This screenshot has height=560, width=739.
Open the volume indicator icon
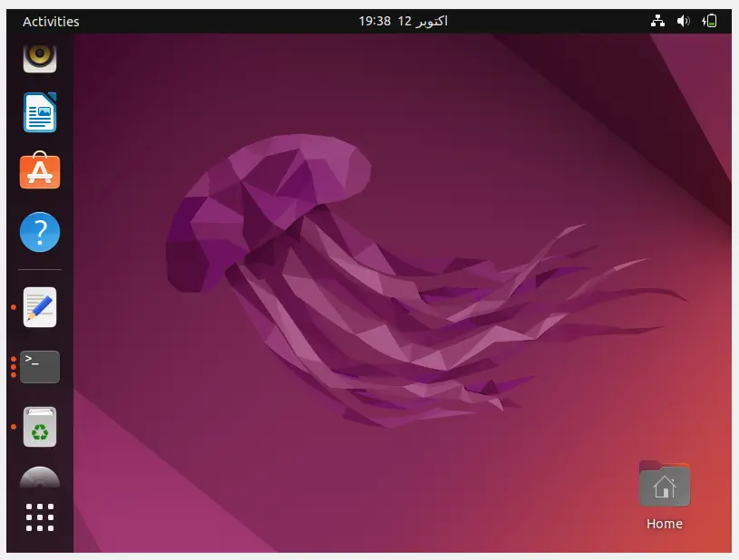[x=683, y=21]
